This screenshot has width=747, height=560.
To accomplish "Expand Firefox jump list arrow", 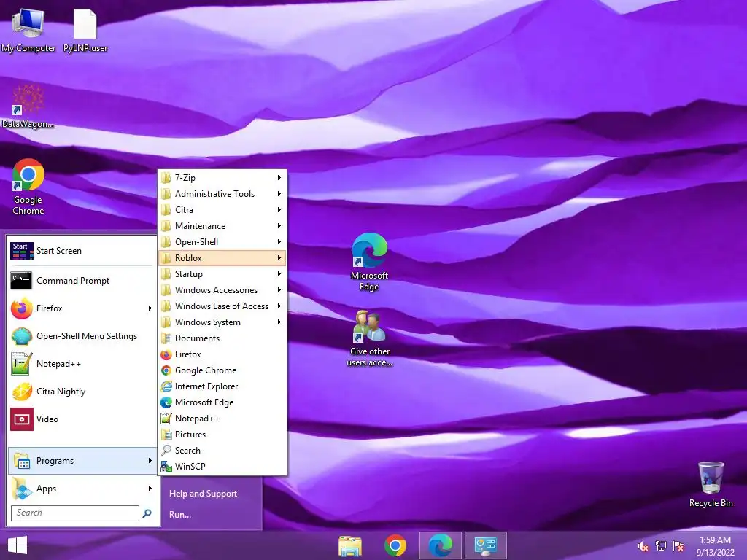I will click(x=150, y=308).
